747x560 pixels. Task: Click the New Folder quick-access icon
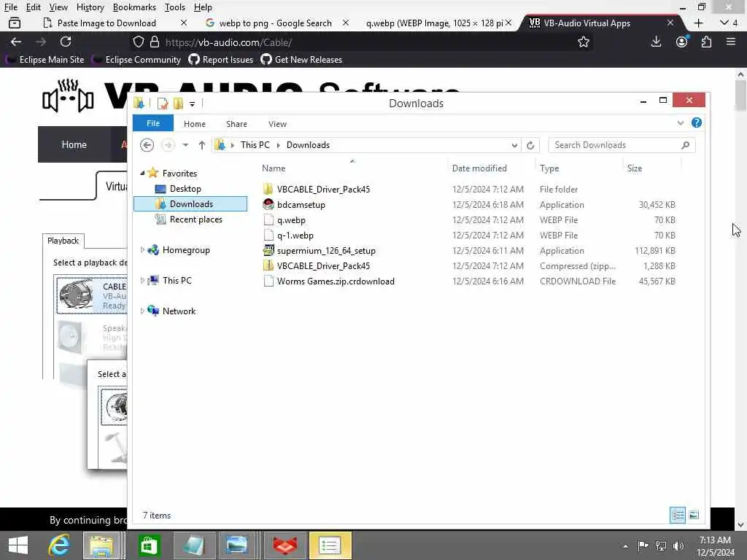(178, 104)
